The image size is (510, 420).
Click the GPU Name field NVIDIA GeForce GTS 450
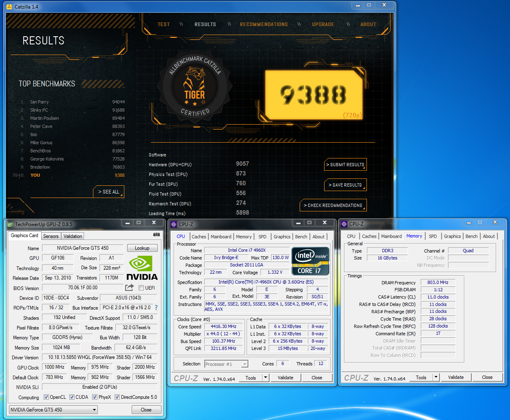(x=83, y=248)
